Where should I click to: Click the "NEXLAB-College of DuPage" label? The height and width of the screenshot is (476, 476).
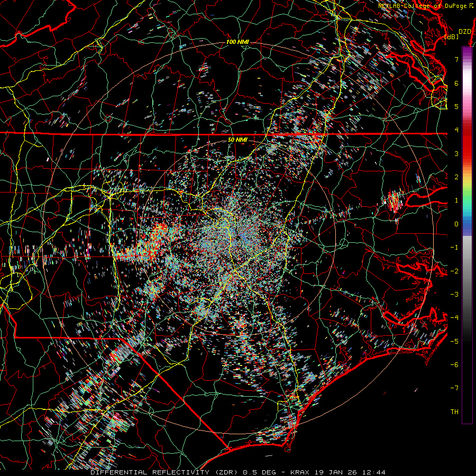coord(423,6)
